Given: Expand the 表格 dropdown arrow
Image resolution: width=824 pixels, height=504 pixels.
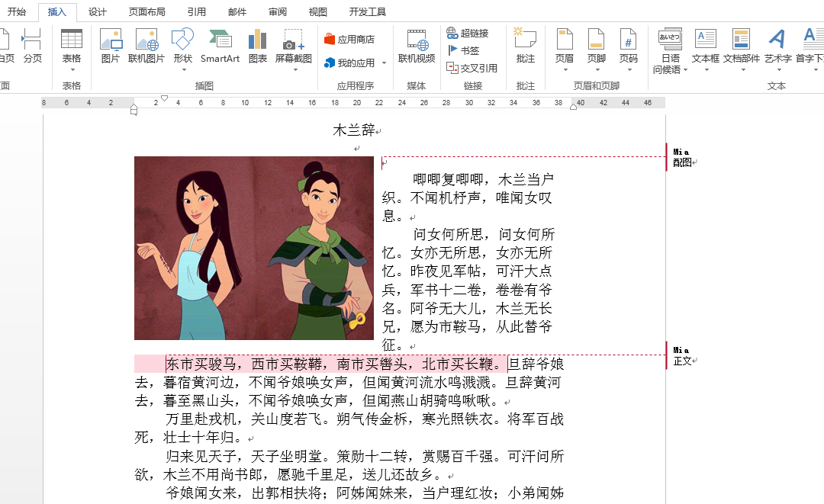Looking at the screenshot, I should point(72,70).
